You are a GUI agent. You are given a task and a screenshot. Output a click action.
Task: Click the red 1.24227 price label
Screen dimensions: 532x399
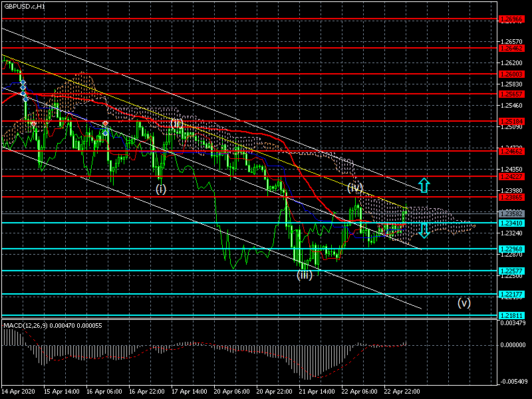511,176
